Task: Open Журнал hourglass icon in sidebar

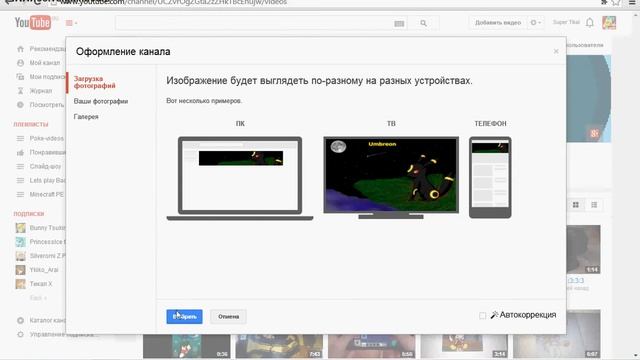Action: pyautogui.click(x=20, y=91)
